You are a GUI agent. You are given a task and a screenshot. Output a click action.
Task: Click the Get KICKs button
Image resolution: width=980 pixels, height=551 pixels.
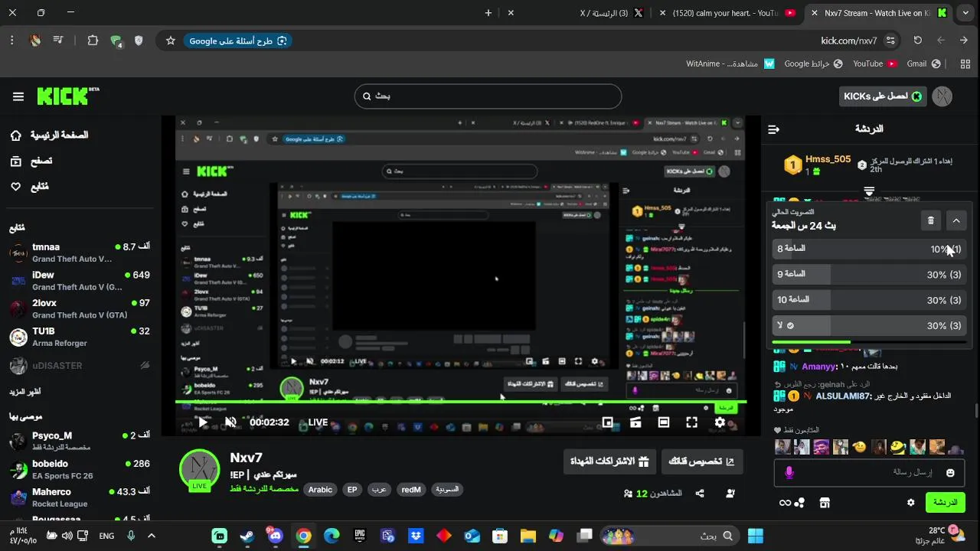tap(883, 96)
